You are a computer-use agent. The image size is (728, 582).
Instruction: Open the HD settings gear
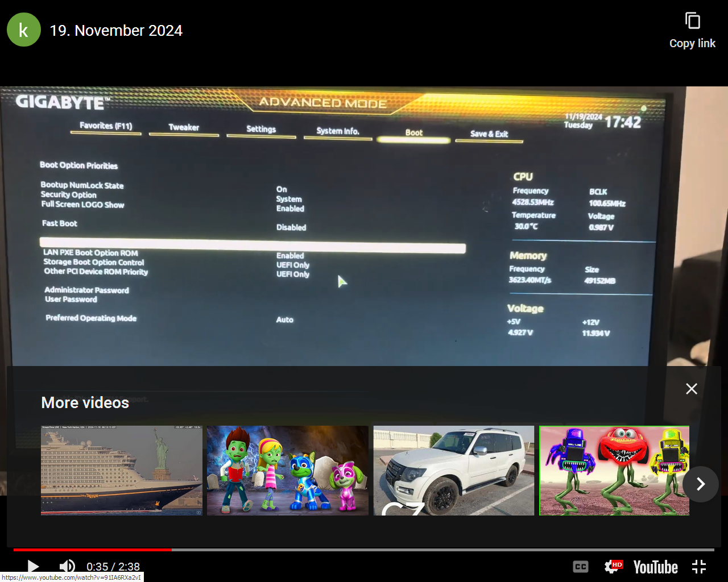pyautogui.click(x=614, y=566)
